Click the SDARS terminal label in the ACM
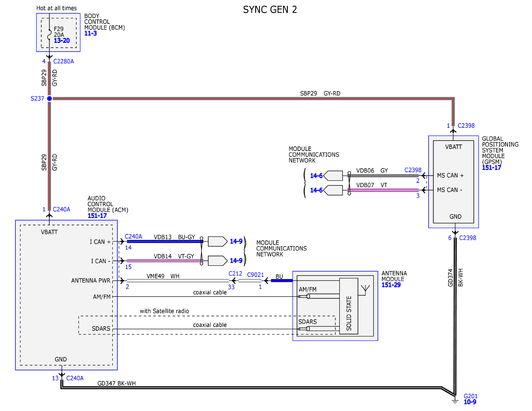The image size is (532, 411). (x=101, y=329)
